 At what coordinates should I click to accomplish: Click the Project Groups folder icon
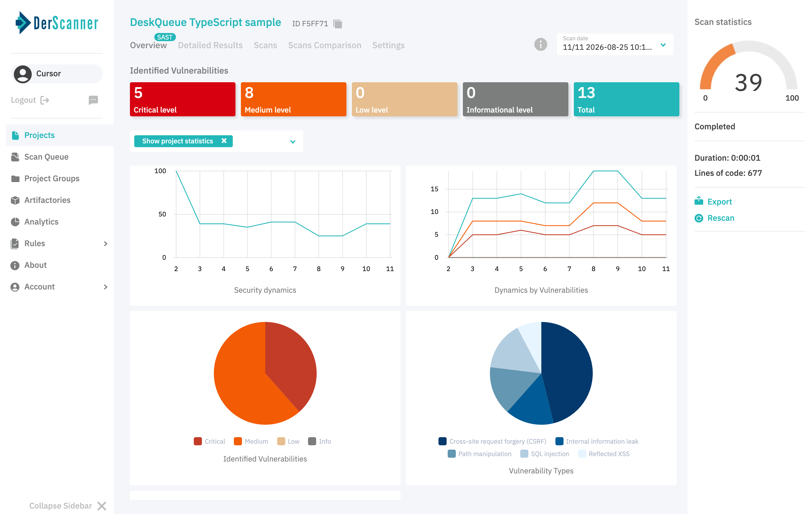pos(15,179)
